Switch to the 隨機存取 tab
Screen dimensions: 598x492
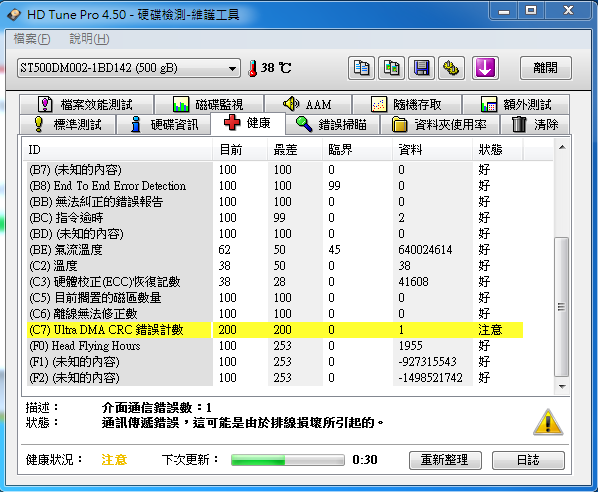pyautogui.click(x=407, y=104)
